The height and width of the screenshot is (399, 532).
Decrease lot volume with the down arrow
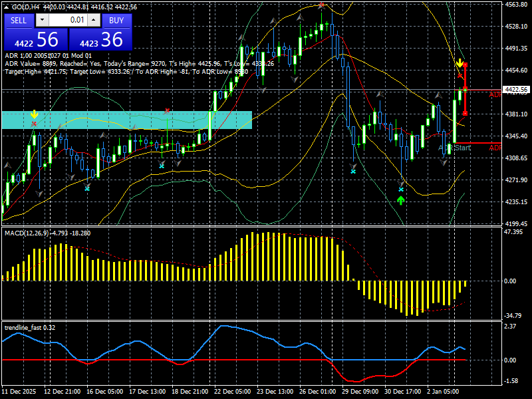click(x=42, y=20)
